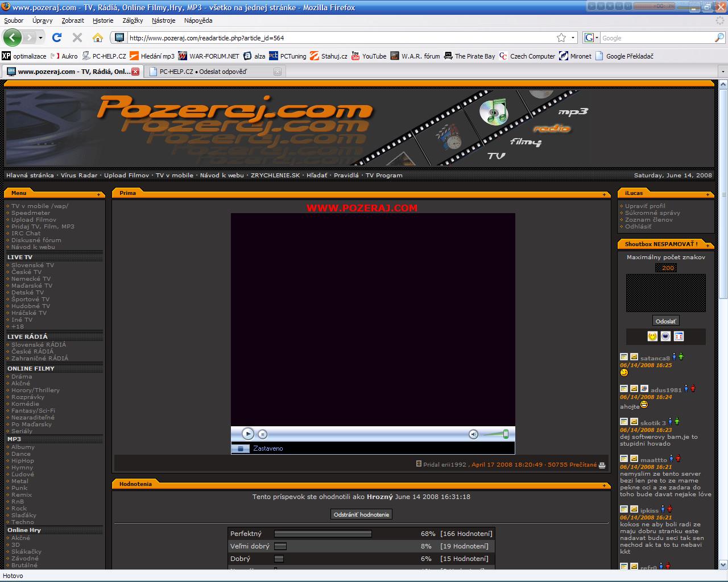The width and height of the screenshot is (728, 582).
Task: Open the Google Překladač bookmark
Action: 624,56
